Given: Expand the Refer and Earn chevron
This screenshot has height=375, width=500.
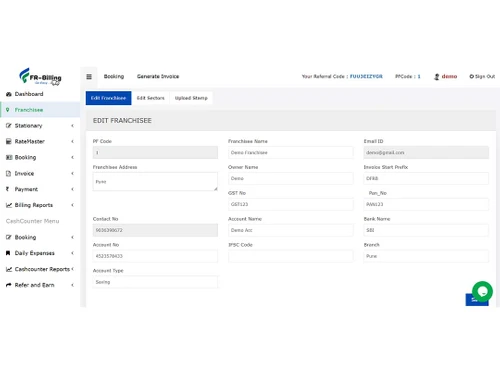Looking at the screenshot, I should 72,285.
